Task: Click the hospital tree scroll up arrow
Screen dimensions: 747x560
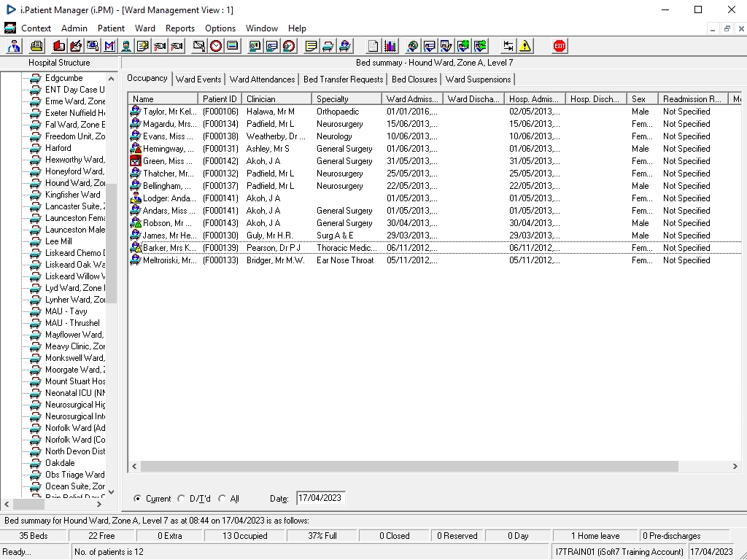Action: (111, 79)
